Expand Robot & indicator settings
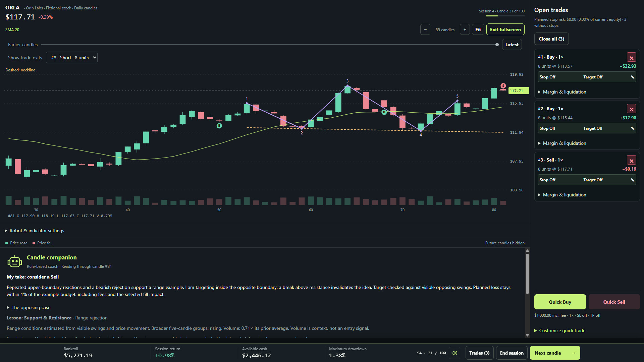This screenshot has width=644, height=362. point(34,231)
